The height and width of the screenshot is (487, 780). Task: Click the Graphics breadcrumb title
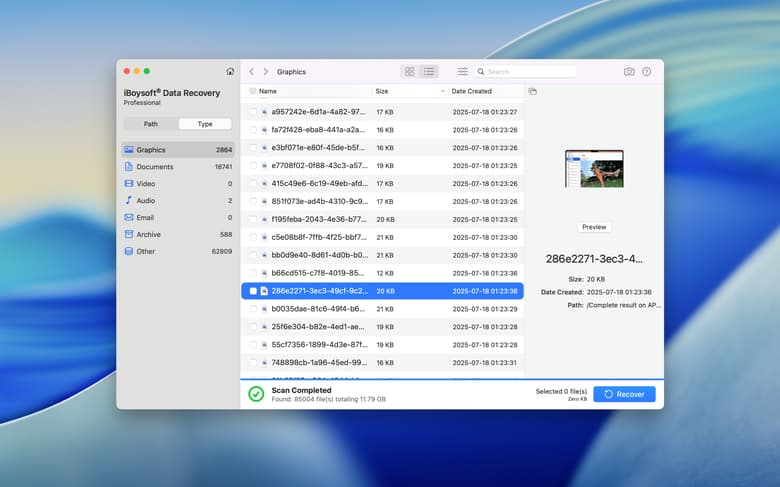(x=291, y=72)
